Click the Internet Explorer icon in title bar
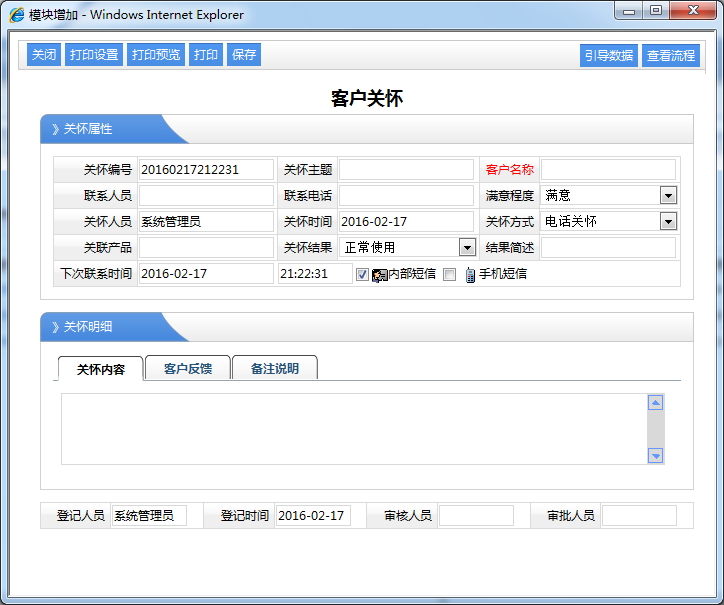Viewport: 724px width, 605px height. click(x=17, y=15)
